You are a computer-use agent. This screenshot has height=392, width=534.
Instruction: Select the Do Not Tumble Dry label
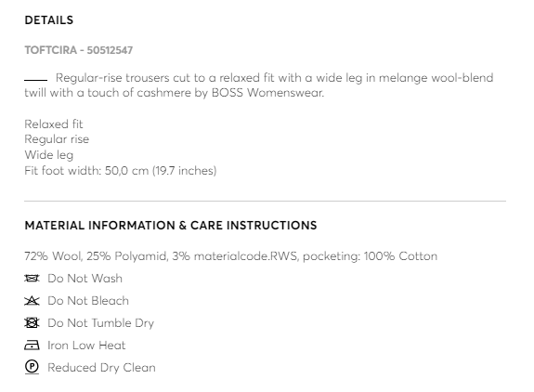pyautogui.click(x=101, y=323)
